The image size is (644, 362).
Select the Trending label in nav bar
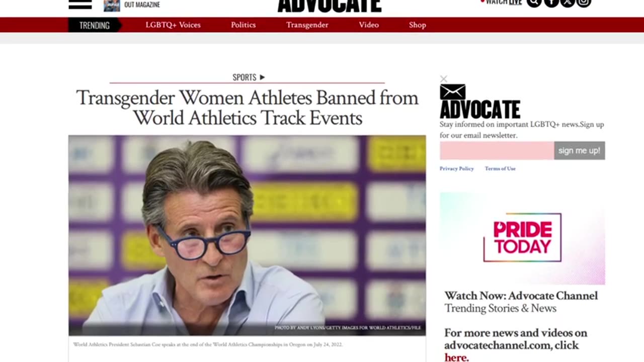click(x=94, y=25)
